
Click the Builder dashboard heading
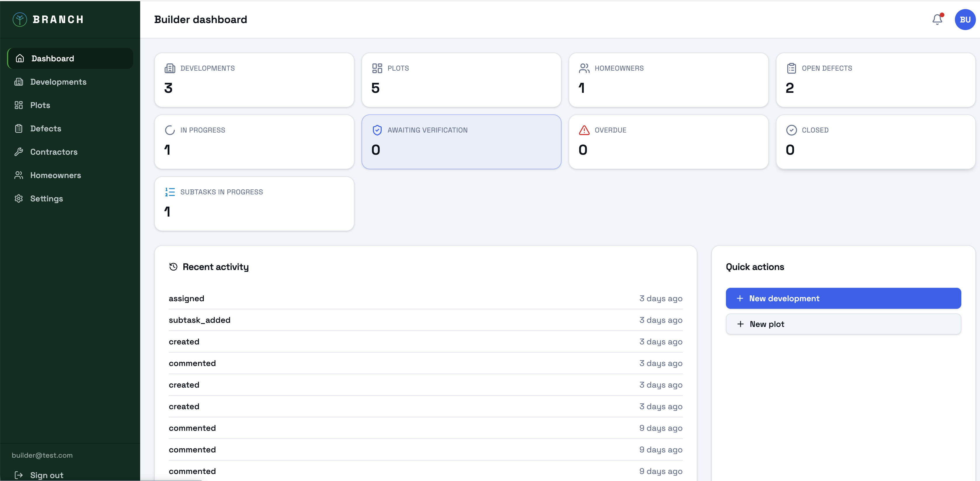pos(201,19)
